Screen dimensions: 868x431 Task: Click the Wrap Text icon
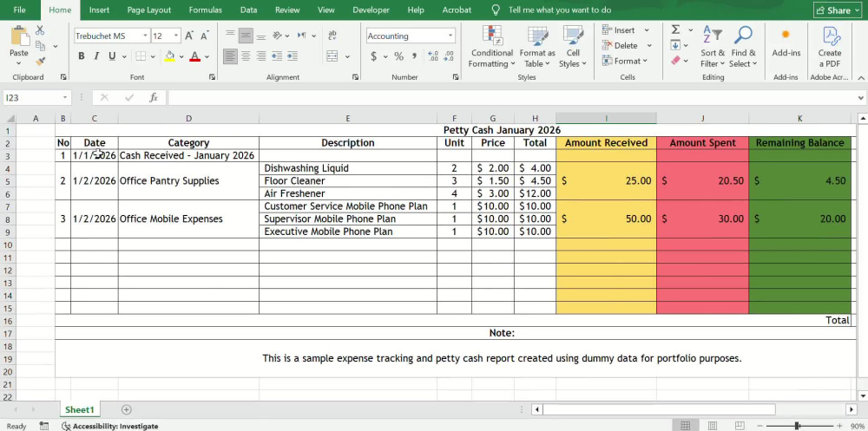pos(332,36)
